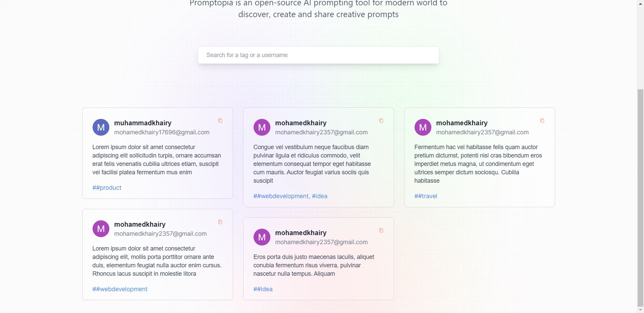Open the ##product tag link
Screen dimensions: 644x313
tap(107, 188)
